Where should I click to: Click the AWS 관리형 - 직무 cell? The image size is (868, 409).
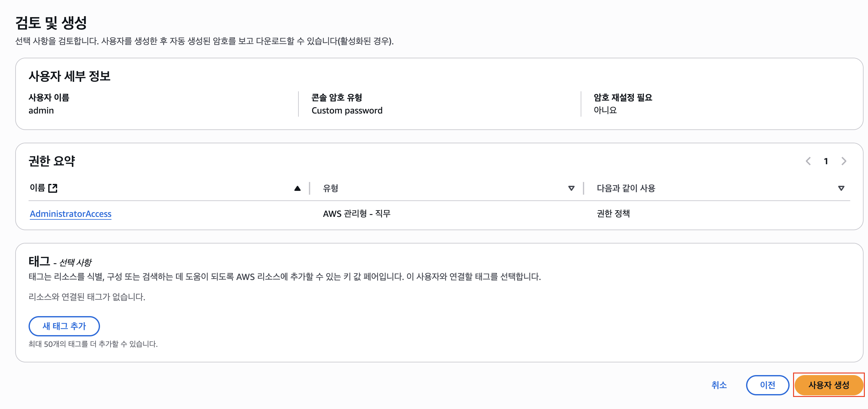tap(357, 213)
